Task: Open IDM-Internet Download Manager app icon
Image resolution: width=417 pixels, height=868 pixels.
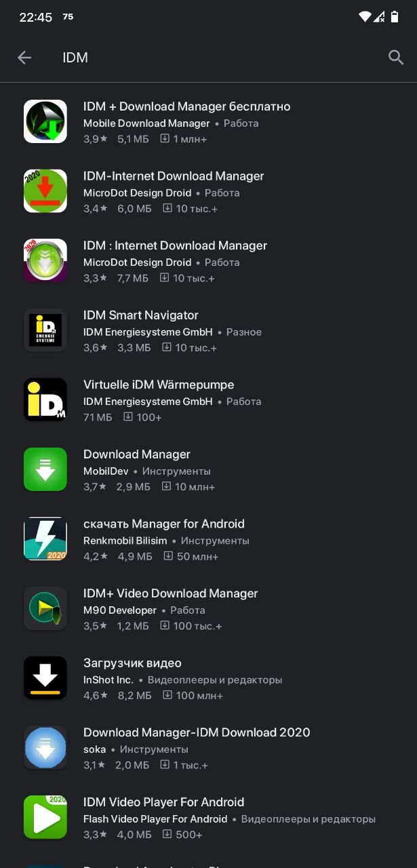Action: pos(45,191)
